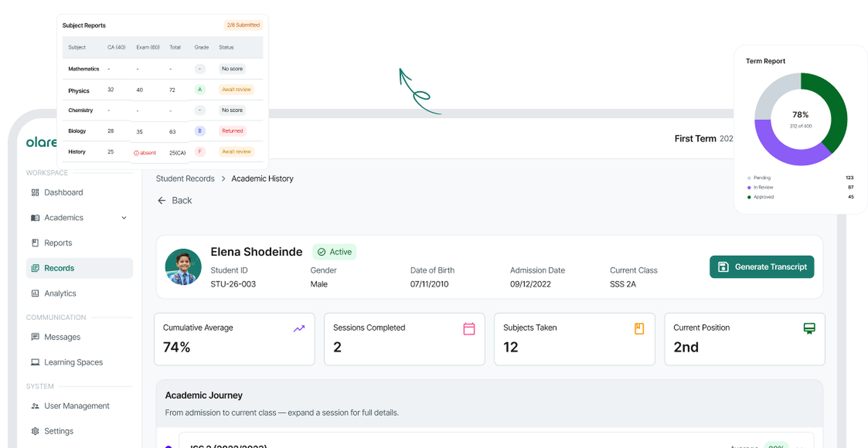Go back using the Back link
Screen dimensions: 868x448
[175, 200]
